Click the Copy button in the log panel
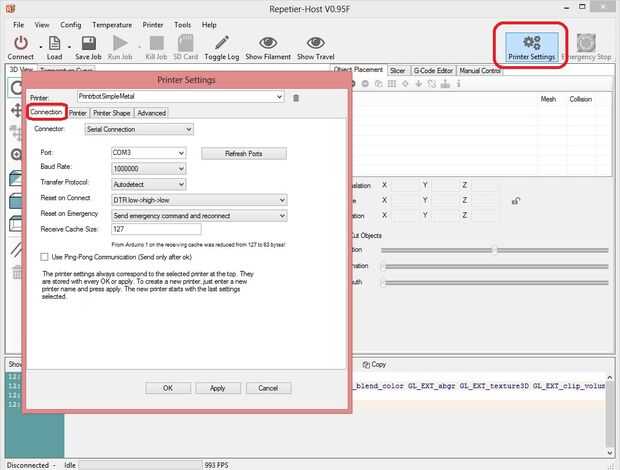Screen dimensions: 620x470 (x=374, y=364)
